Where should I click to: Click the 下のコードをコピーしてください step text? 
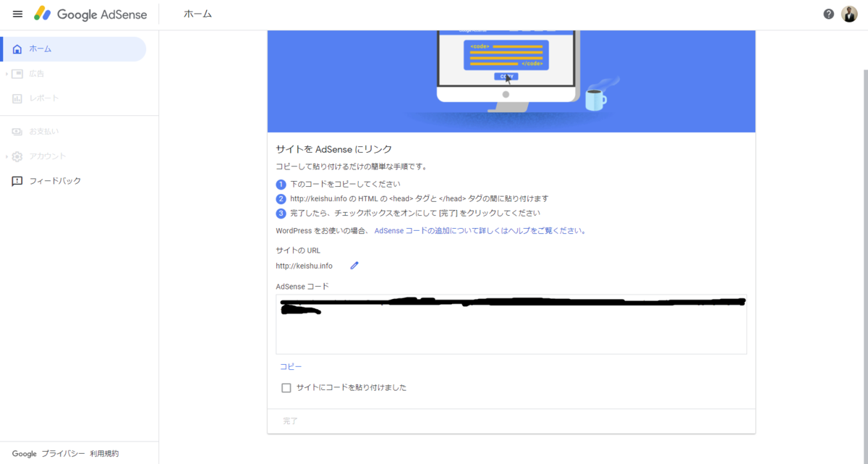[345, 184]
